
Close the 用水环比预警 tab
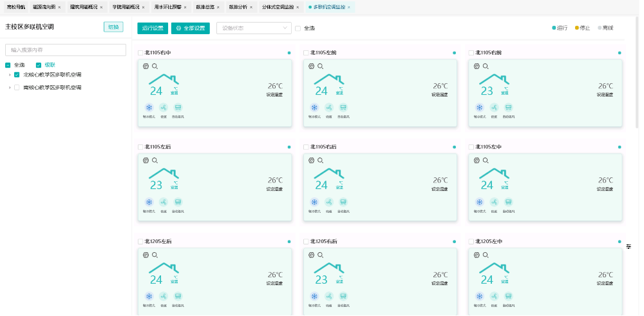(x=185, y=7)
